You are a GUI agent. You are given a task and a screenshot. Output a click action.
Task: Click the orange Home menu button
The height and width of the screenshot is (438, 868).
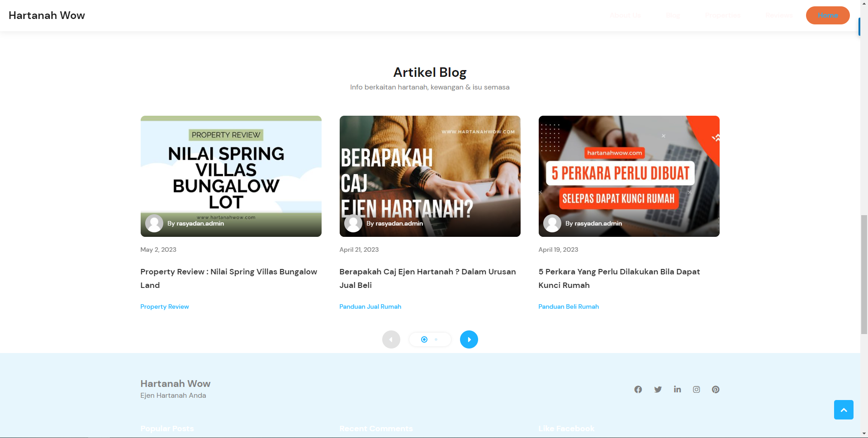828,15
